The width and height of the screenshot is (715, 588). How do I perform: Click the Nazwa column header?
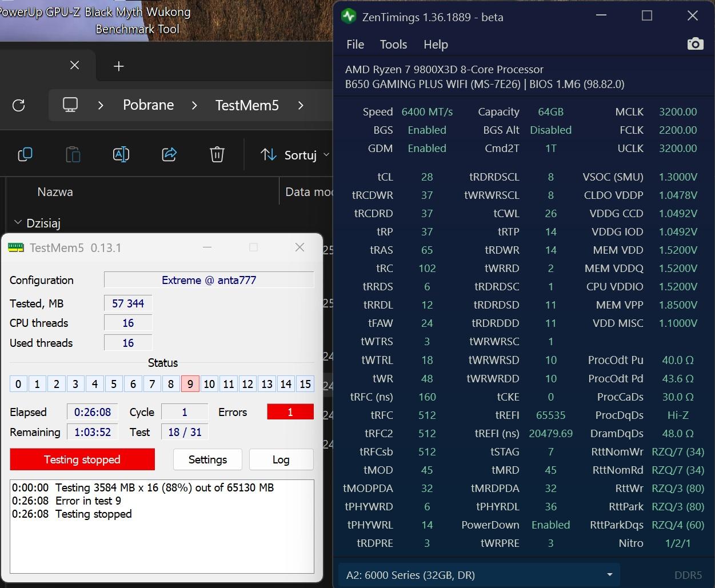pos(55,192)
